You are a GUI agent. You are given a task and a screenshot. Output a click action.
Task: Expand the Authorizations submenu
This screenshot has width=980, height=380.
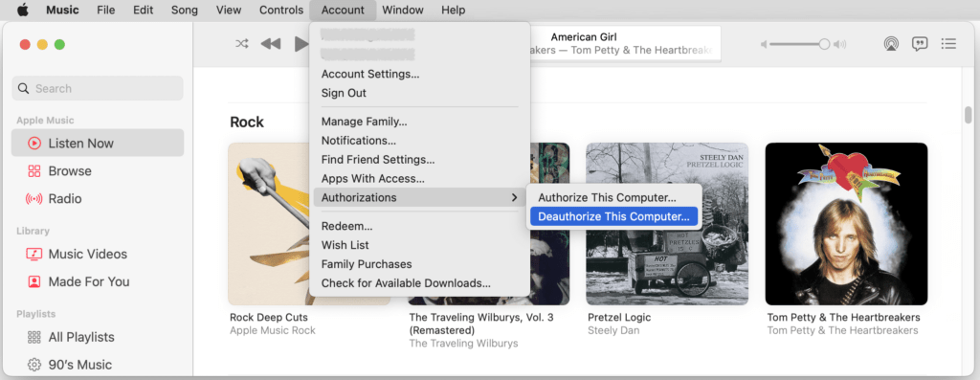419,197
